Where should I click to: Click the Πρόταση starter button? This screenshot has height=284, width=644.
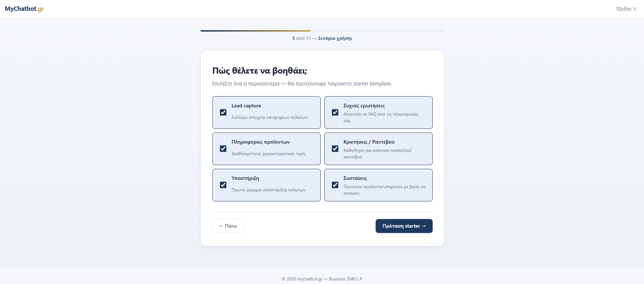coord(404,226)
